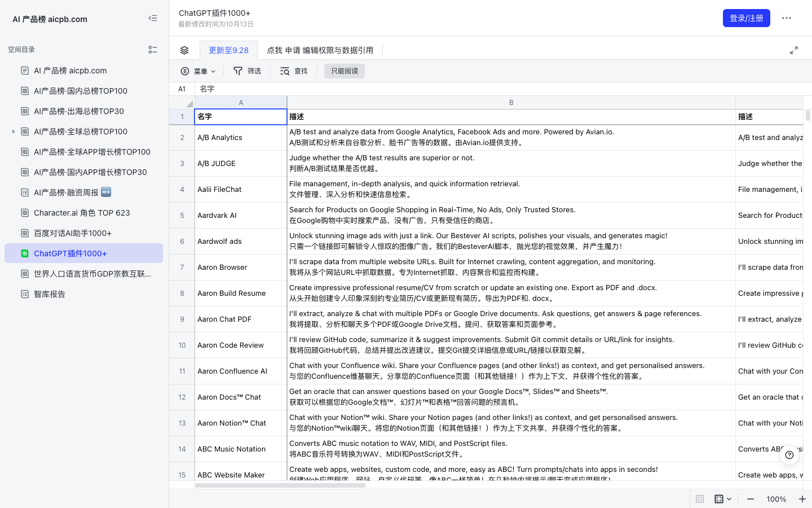Open AI产品榜·国内APP增长榜TOP30 page
This screenshot has width=812, height=508.
(x=83, y=172)
